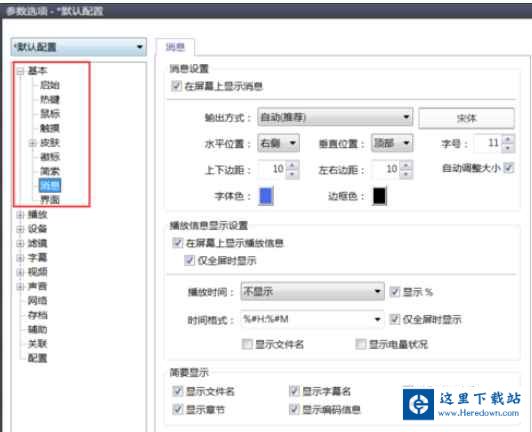
Task: Toggle 显示编码信息 checkbox
Action: pyautogui.click(x=294, y=409)
